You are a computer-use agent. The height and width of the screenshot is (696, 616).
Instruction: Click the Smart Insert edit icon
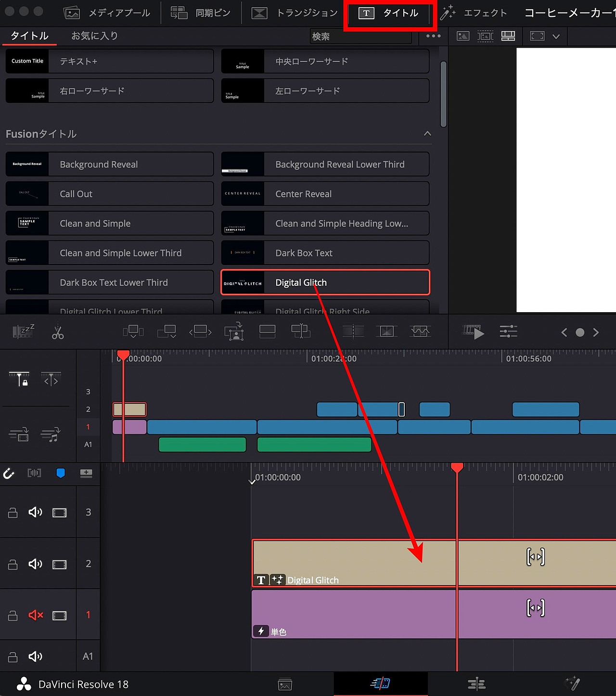[133, 331]
